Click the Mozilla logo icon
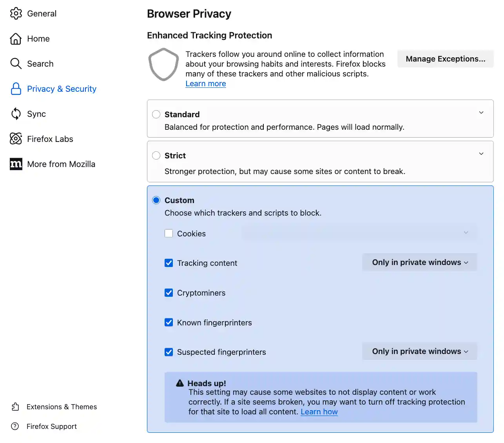 (x=16, y=164)
